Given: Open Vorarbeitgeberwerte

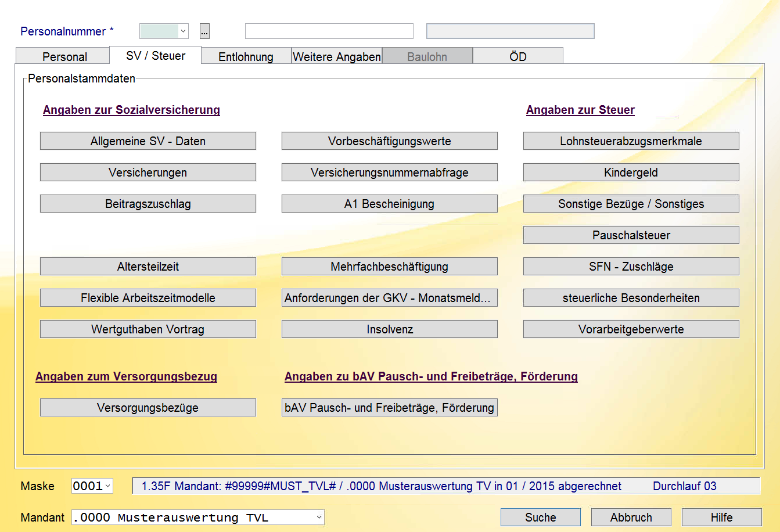Looking at the screenshot, I should pyautogui.click(x=631, y=329).
